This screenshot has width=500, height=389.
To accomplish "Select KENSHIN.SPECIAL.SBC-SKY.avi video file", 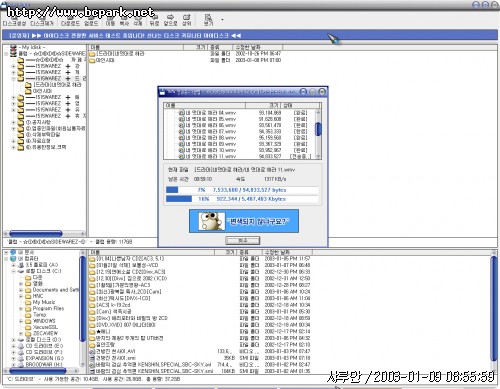I will (150, 364).
